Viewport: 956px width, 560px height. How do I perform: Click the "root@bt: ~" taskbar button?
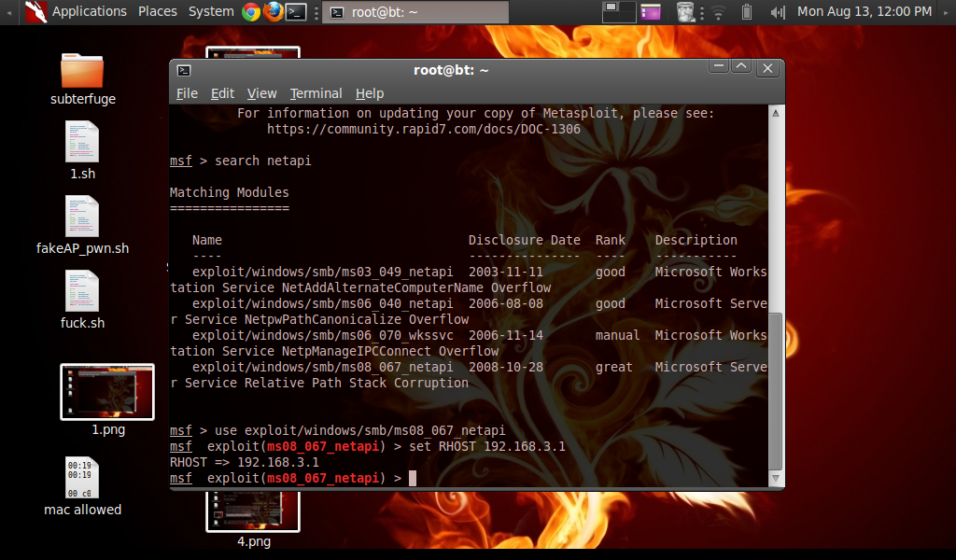click(x=415, y=12)
